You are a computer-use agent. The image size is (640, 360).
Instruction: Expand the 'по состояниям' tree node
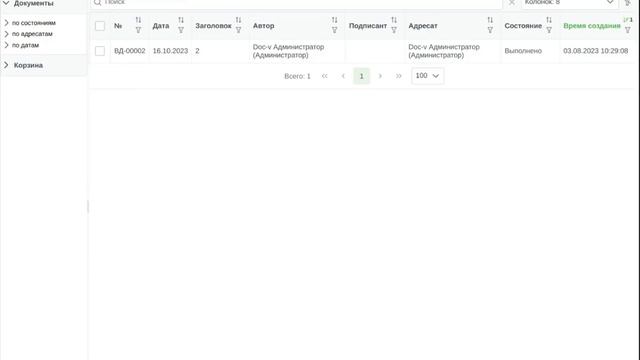[x=6, y=23]
